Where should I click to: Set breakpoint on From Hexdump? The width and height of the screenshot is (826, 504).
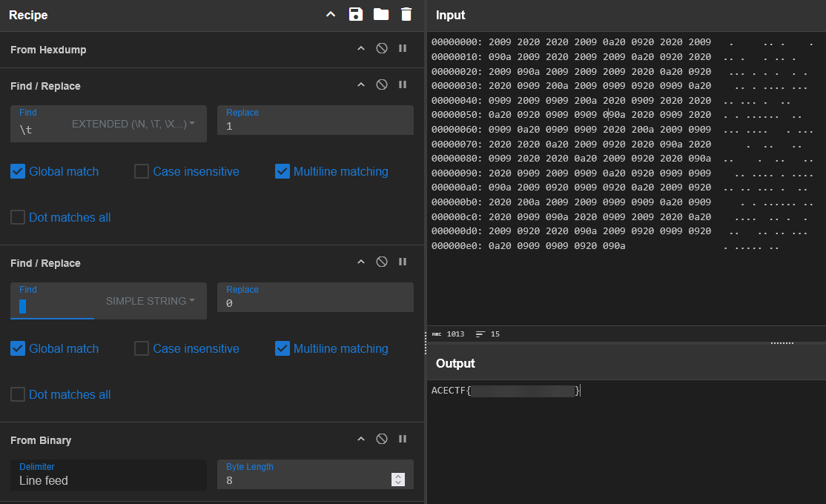tap(403, 49)
